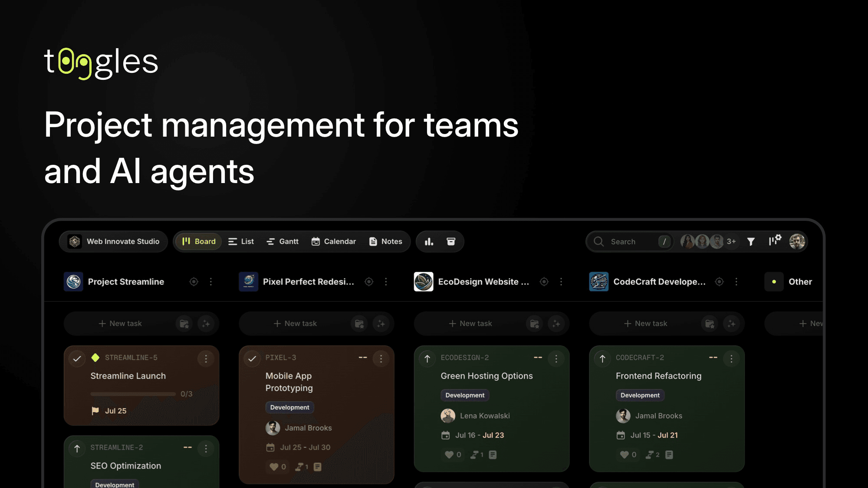Screen dimensions: 868x488
Task: Click Jamal Brooks avatar on Mobile App Prototyping
Action: point(273,428)
